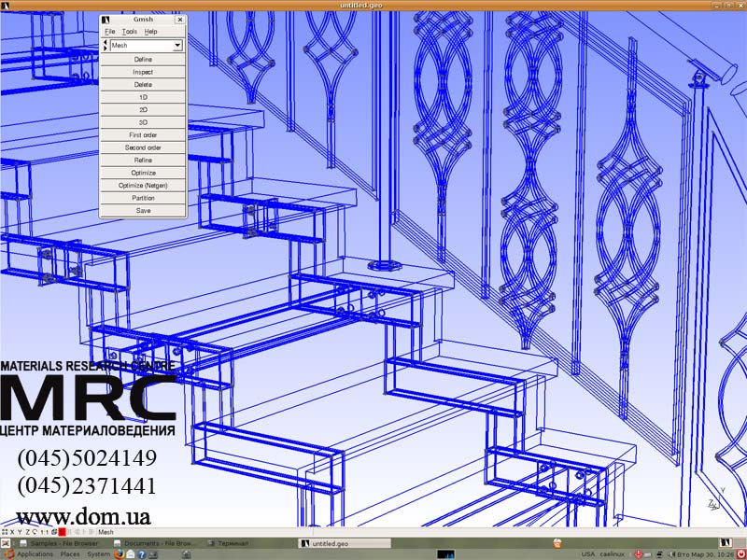Set view along Z axis
This screenshot has width=747, height=560.
click(28, 532)
